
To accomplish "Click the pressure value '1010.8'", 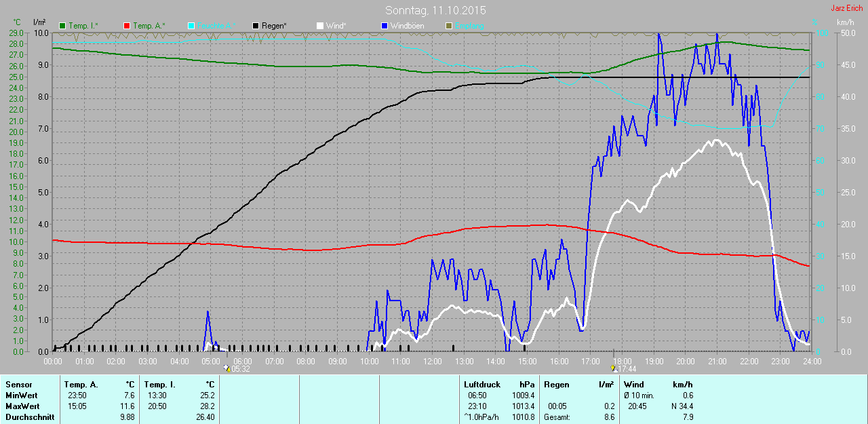I will tap(523, 417).
